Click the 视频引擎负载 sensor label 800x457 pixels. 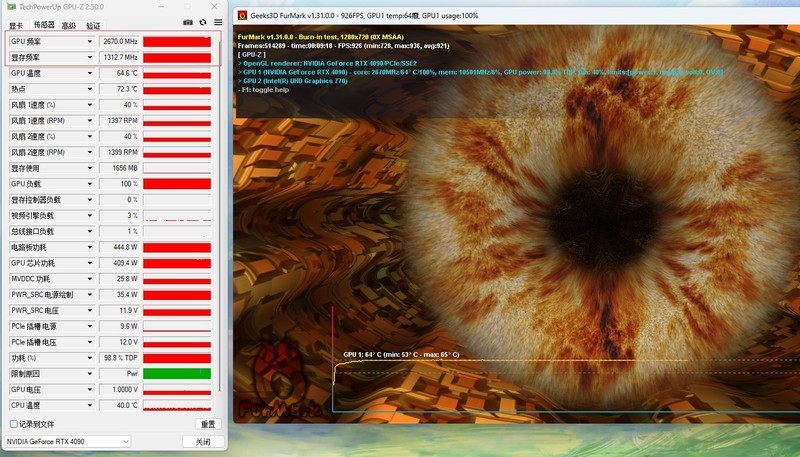click(x=32, y=215)
